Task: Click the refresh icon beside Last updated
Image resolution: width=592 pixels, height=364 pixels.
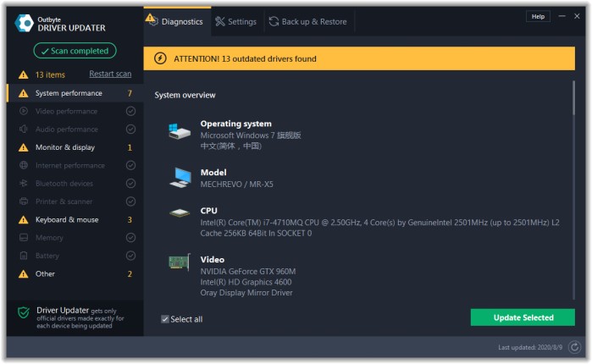Action: tap(574, 347)
